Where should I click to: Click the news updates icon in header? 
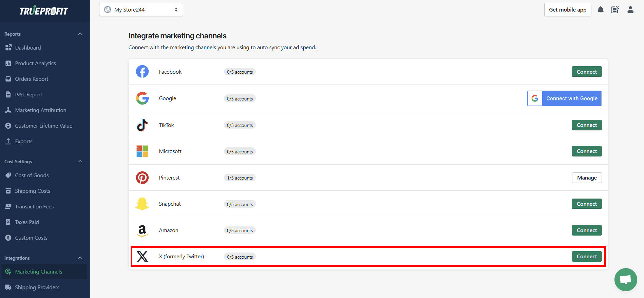click(615, 10)
